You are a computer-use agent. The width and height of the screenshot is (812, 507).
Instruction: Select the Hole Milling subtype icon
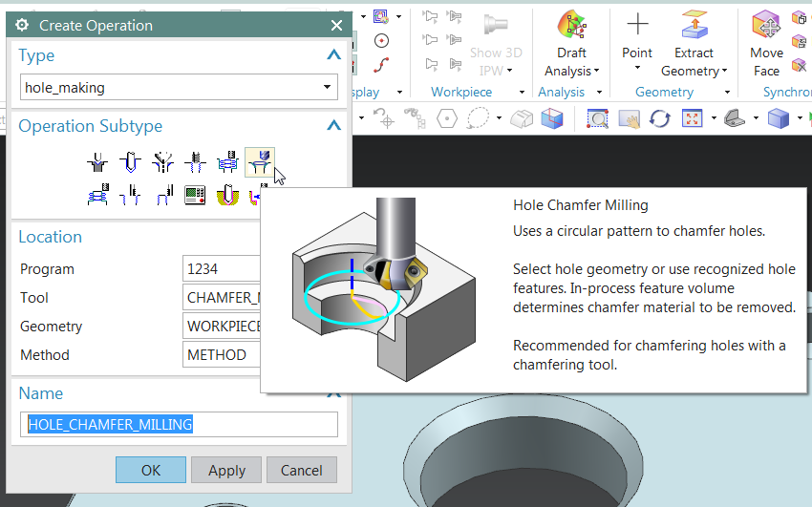[x=227, y=162]
